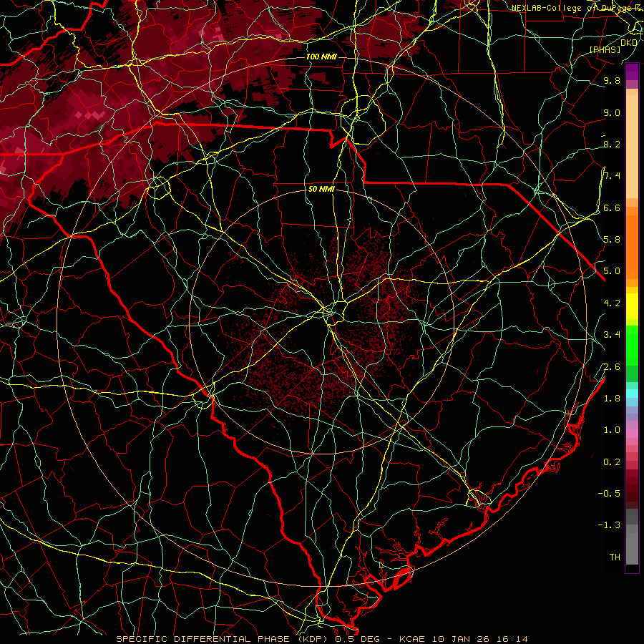644x644 pixels.
Task: Click the orange segment of the color bar
Action: click(632, 246)
